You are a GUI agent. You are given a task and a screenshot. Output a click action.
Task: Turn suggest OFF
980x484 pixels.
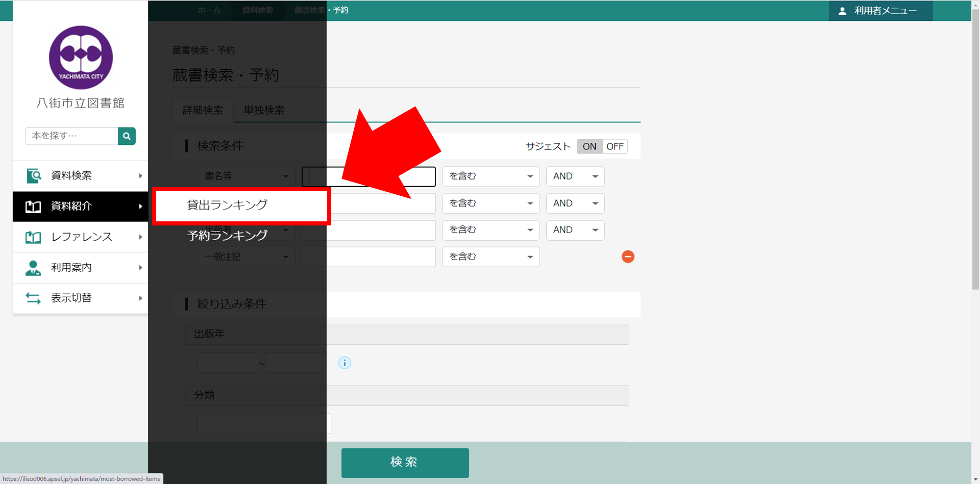click(x=615, y=146)
